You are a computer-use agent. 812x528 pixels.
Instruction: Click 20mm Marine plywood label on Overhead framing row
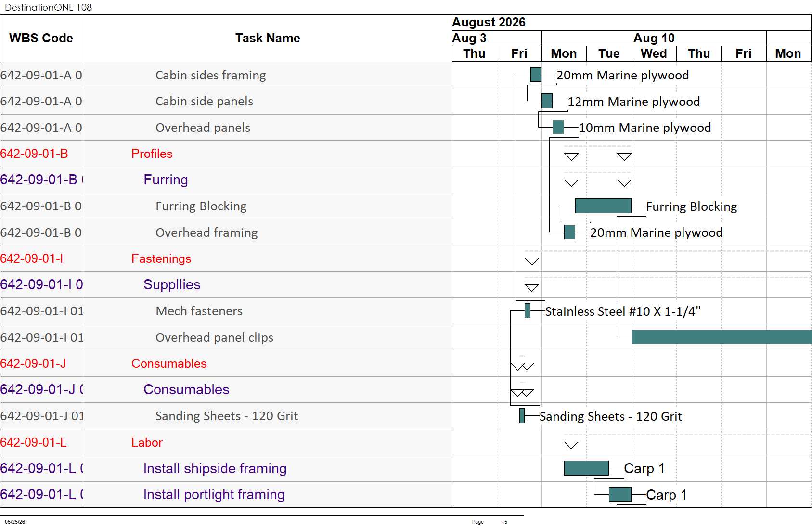pyautogui.click(x=657, y=232)
